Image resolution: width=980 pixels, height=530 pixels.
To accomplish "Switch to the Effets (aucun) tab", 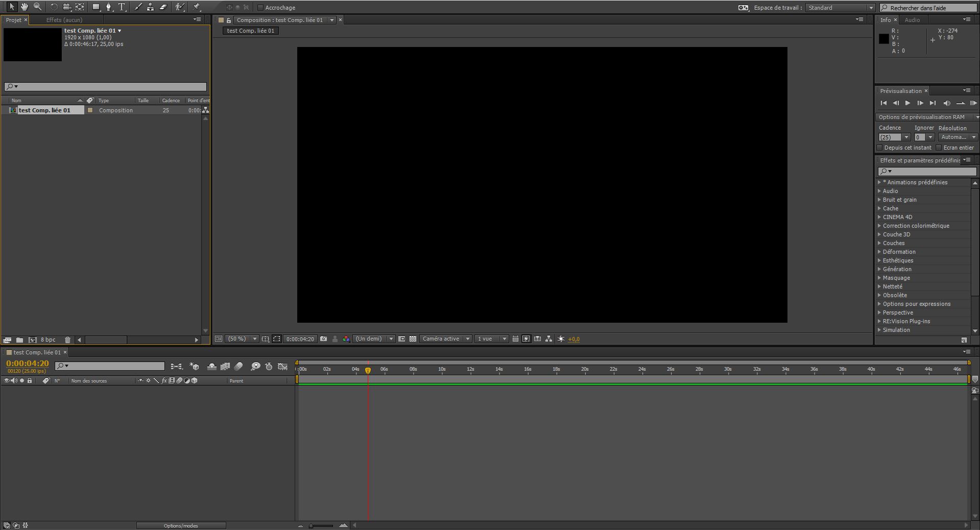I will (x=64, y=20).
